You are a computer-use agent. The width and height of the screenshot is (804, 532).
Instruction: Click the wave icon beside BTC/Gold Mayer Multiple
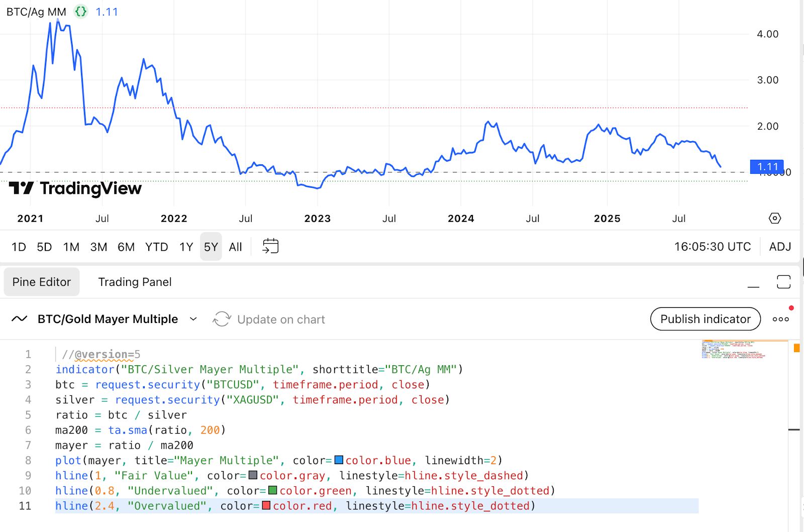[x=19, y=318]
